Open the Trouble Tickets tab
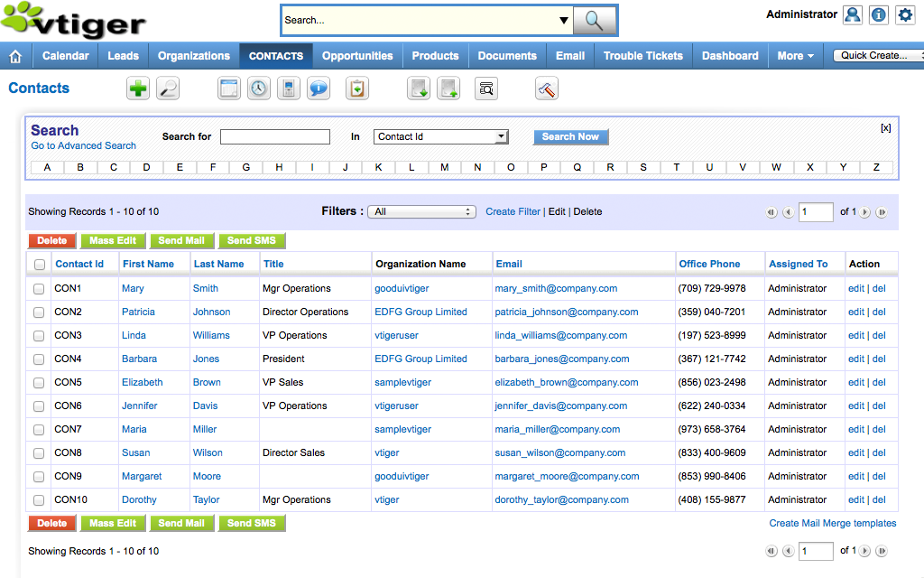 click(642, 56)
